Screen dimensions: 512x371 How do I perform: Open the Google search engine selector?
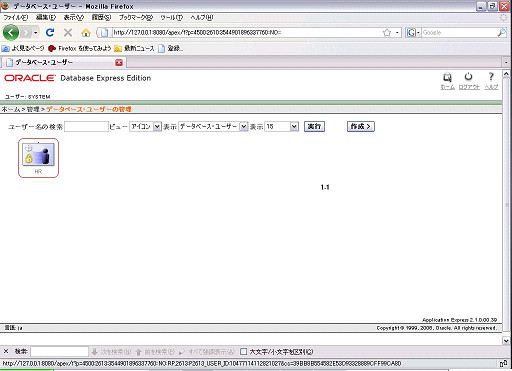413,33
